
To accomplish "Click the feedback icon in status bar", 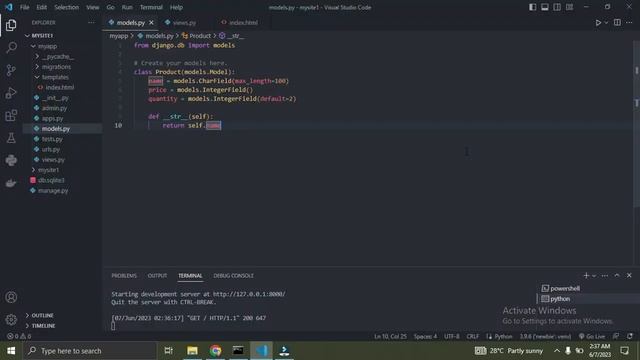I will point(616,336).
